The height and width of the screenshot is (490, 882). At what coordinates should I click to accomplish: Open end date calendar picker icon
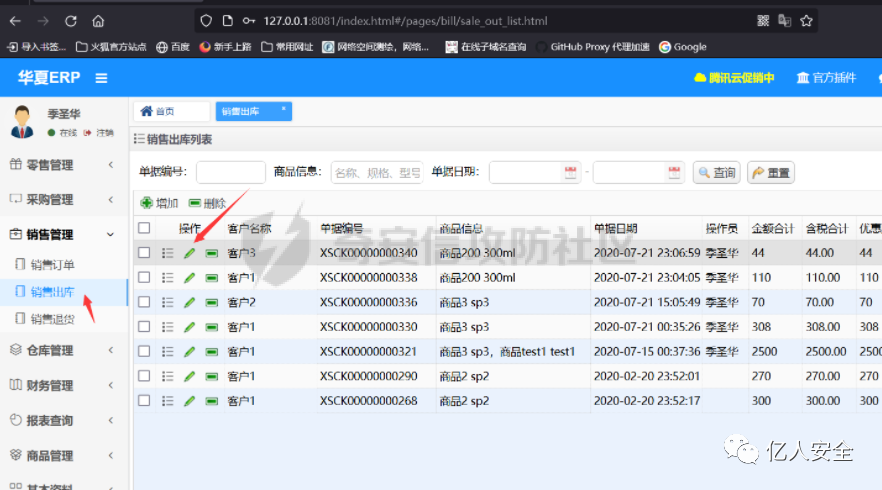click(674, 173)
